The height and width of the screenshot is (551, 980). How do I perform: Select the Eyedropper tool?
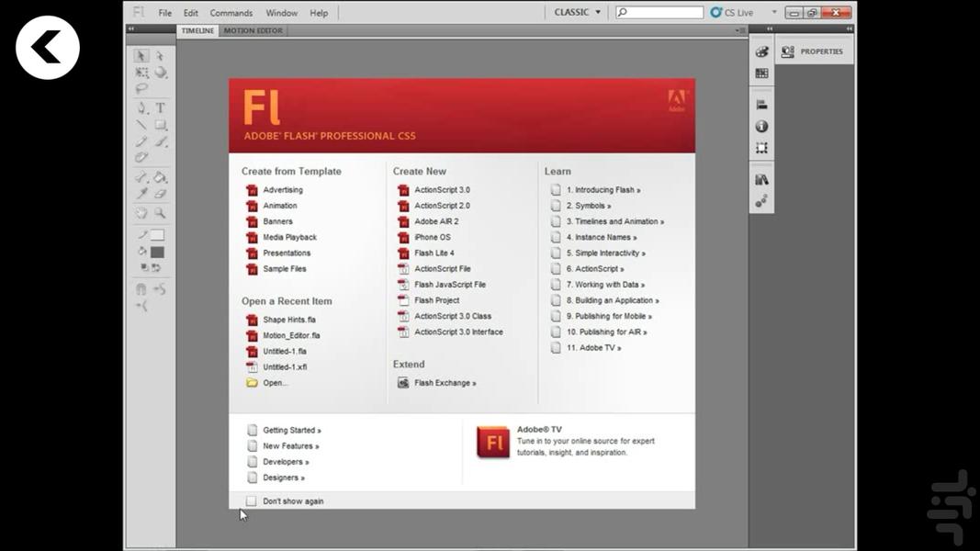click(141, 194)
